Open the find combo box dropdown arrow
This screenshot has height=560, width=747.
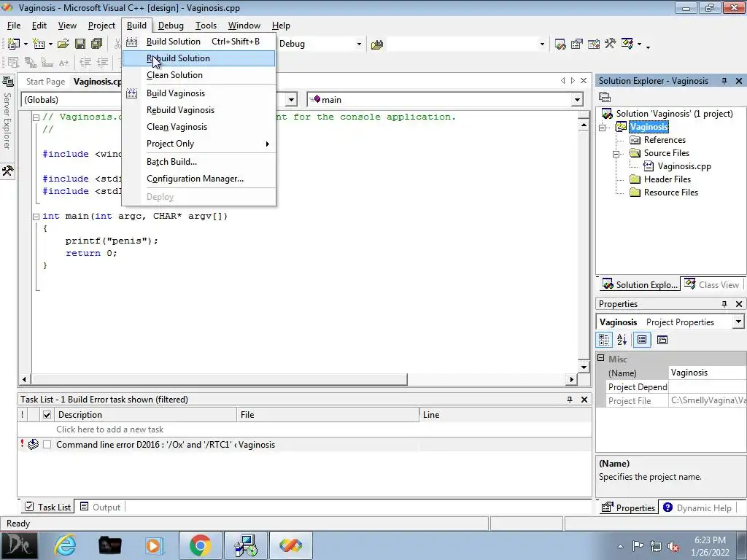coord(542,44)
